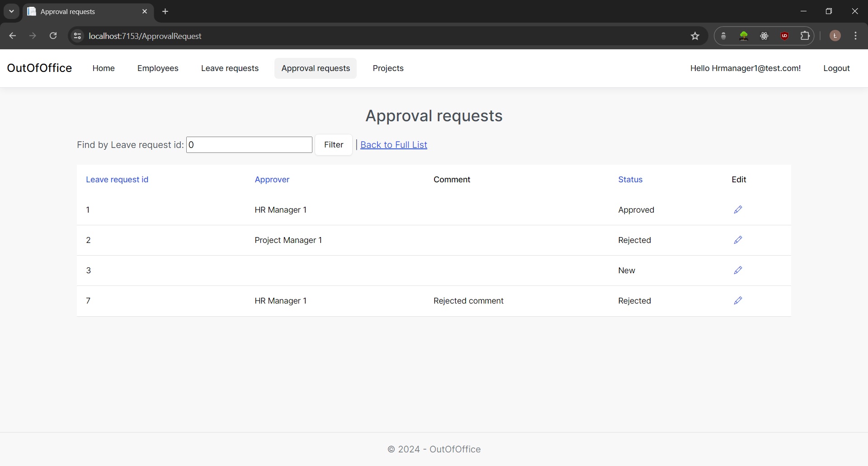Bookmark this page with the star
868x466 pixels.
click(695, 36)
